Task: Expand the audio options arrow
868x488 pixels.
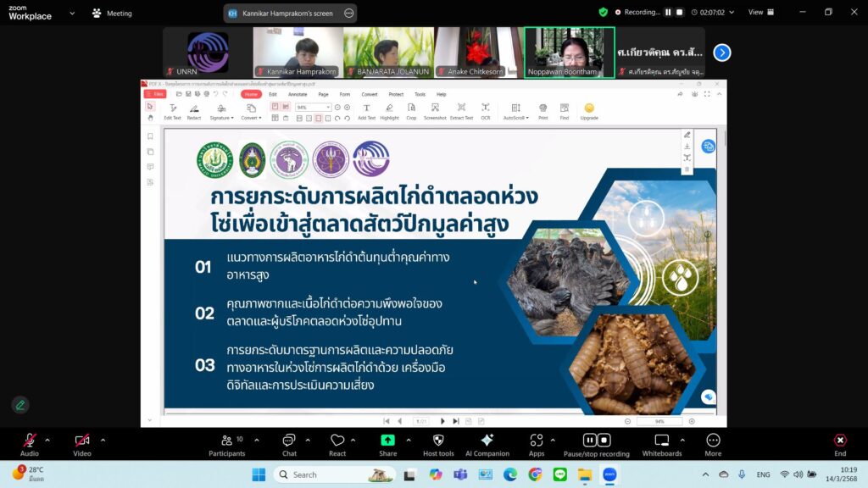Action: (47, 441)
